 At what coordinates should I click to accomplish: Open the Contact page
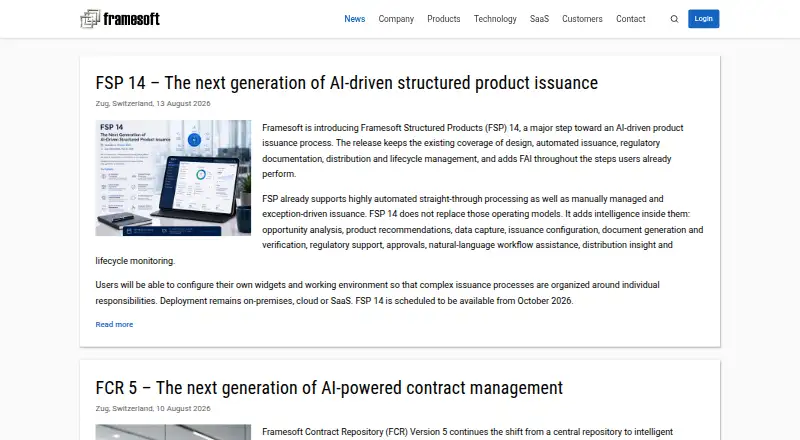coord(631,19)
